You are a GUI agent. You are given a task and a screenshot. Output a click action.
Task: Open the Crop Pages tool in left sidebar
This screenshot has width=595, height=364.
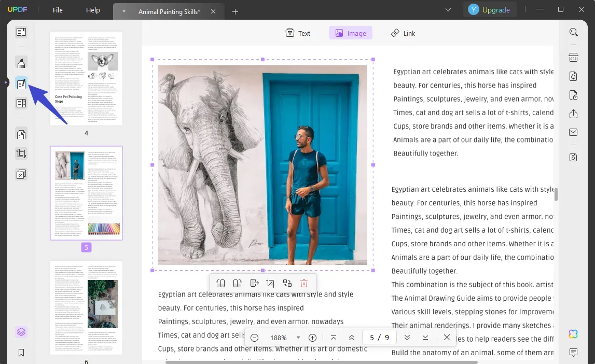point(21,153)
